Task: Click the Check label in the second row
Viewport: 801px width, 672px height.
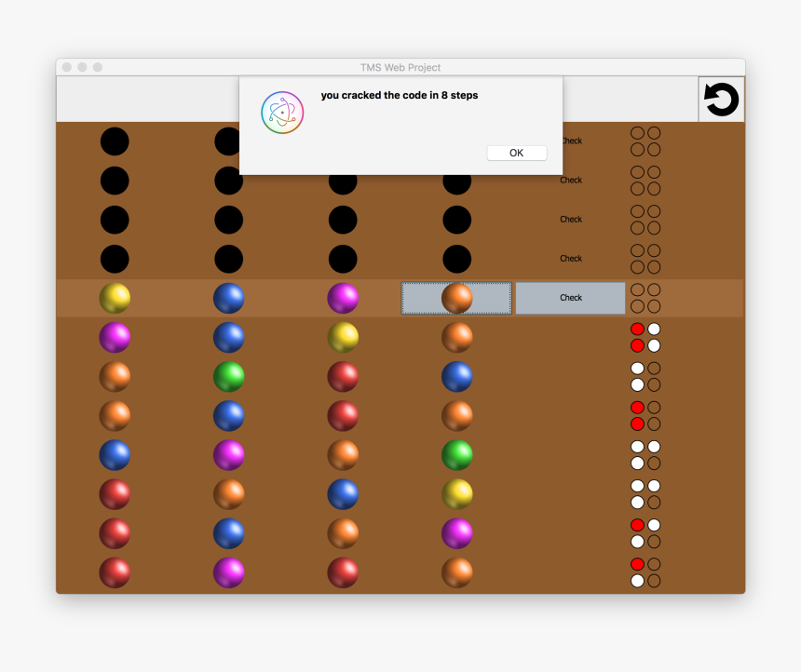Action: (571, 181)
